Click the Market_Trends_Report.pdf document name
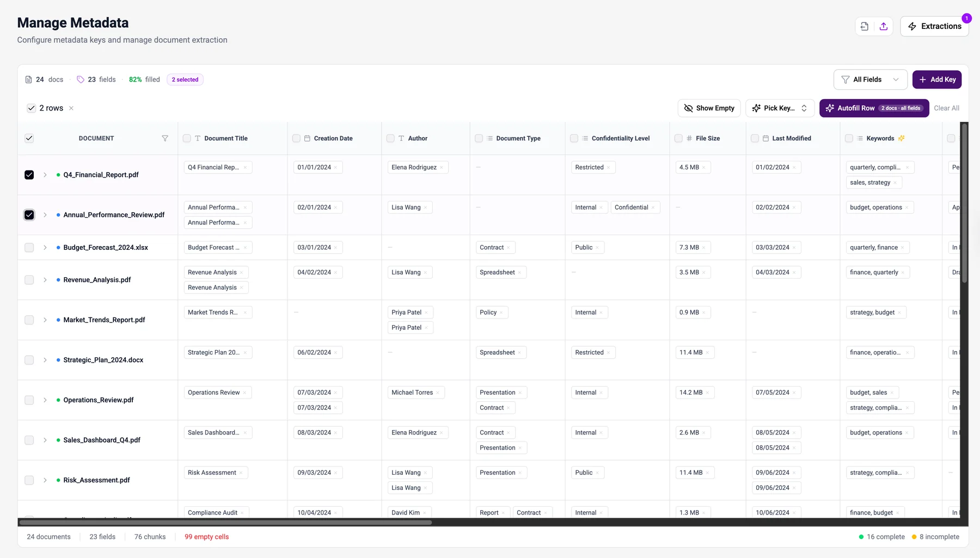Screen dimensions: 980x558 105,320
